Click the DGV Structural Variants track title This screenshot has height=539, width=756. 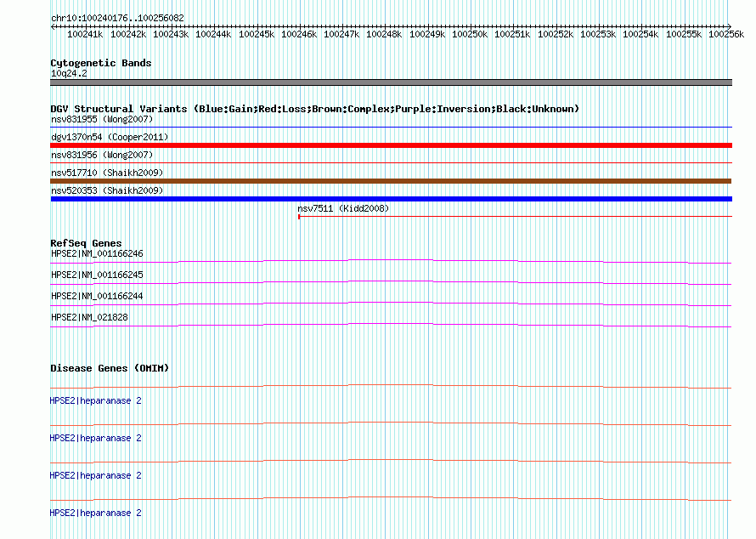(x=314, y=109)
